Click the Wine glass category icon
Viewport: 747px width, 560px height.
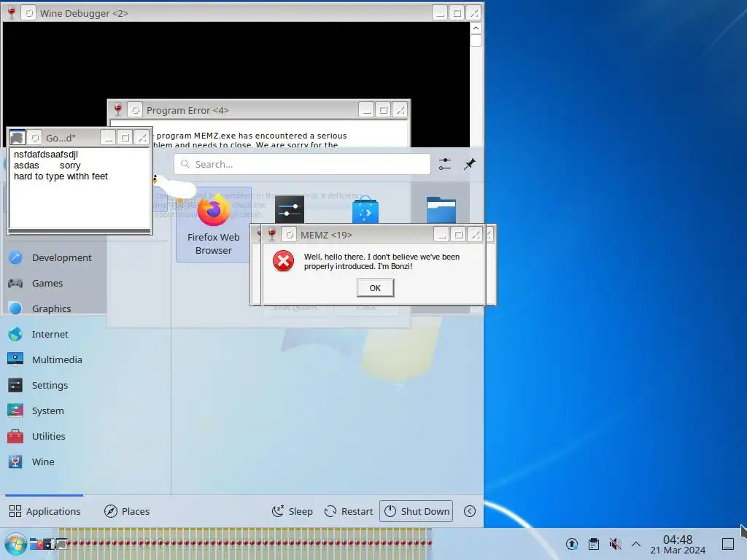click(x=15, y=462)
